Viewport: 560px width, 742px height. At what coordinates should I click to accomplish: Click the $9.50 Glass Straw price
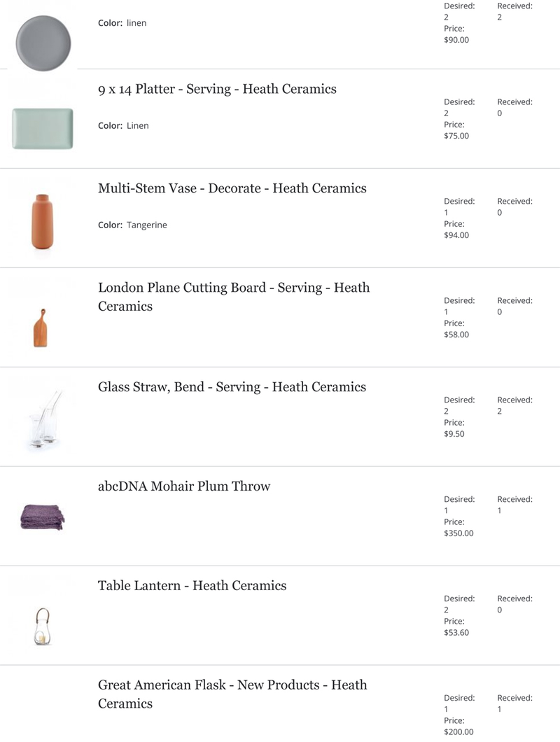click(454, 434)
